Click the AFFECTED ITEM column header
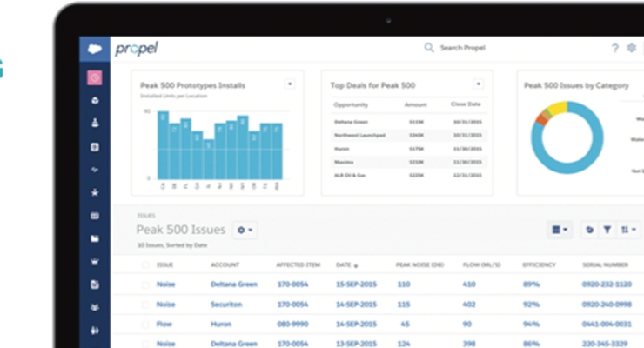 [x=299, y=265]
